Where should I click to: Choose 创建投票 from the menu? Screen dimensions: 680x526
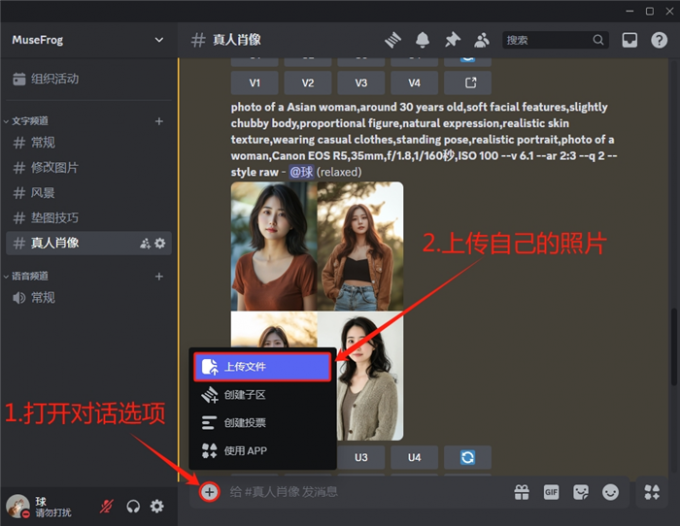tap(262, 423)
